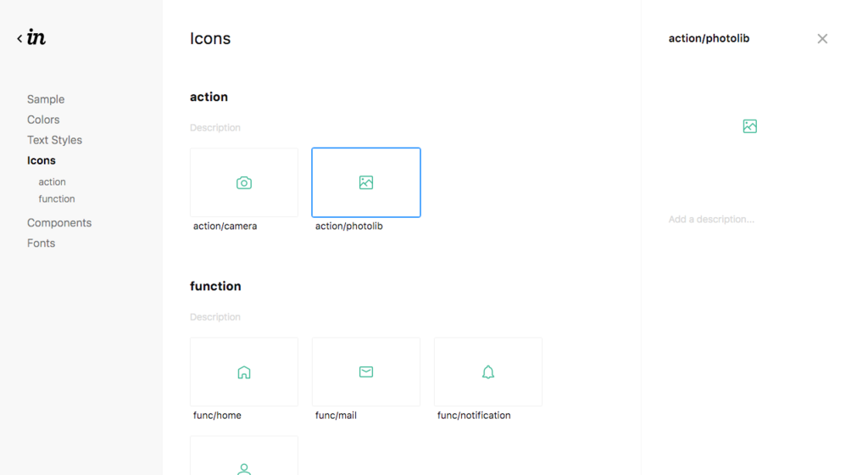The width and height of the screenshot is (868, 475).
Task: Click the InVision logo
Action: pyautogui.click(x=36, y=37)
